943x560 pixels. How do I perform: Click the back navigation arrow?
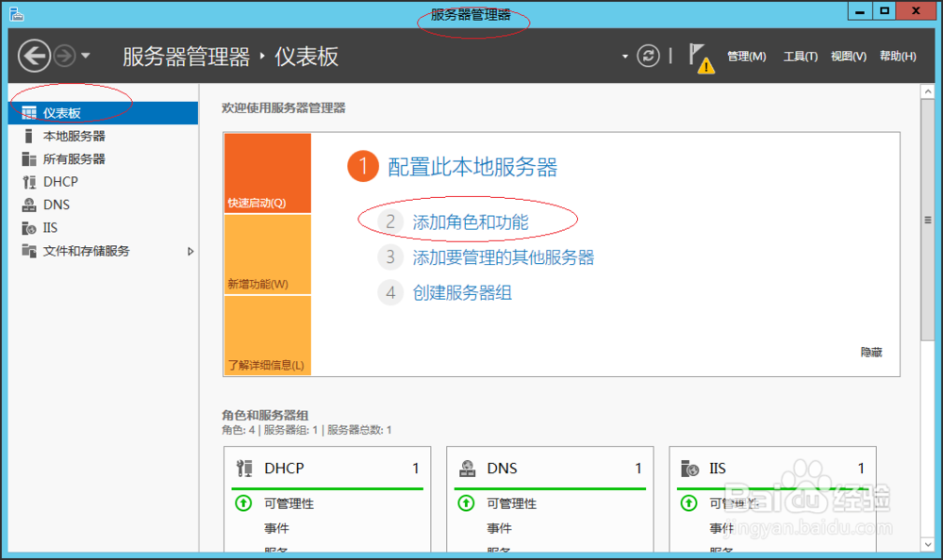34,56
